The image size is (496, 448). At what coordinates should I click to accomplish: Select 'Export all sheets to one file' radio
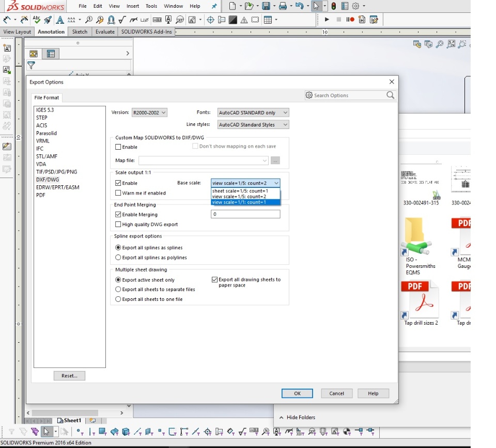click(x=118, y=299)
